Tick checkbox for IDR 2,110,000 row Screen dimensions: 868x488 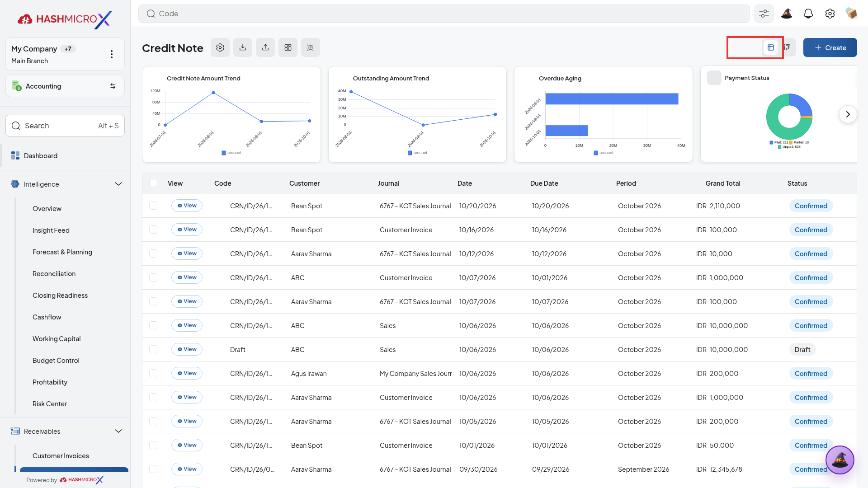click(153, 206)
